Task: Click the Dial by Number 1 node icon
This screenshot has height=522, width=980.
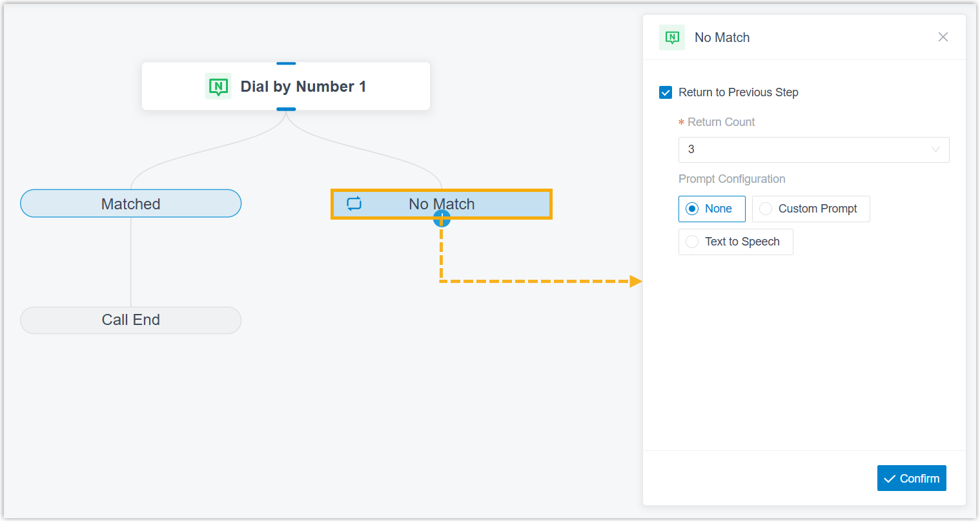Action: tap(218, 86)
